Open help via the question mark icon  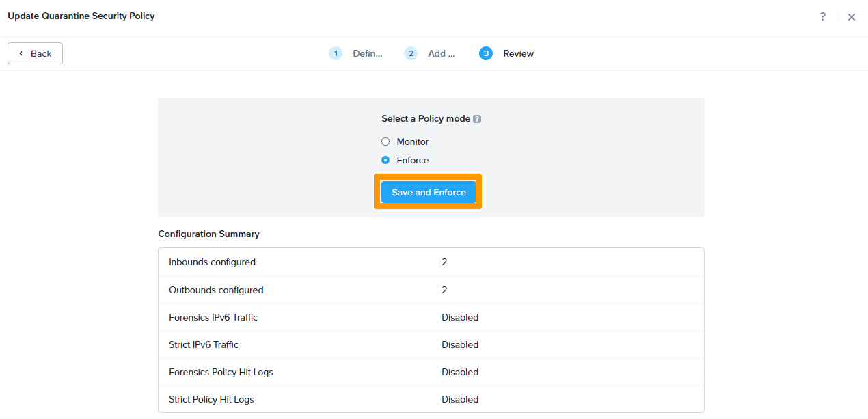pos(822,16)
